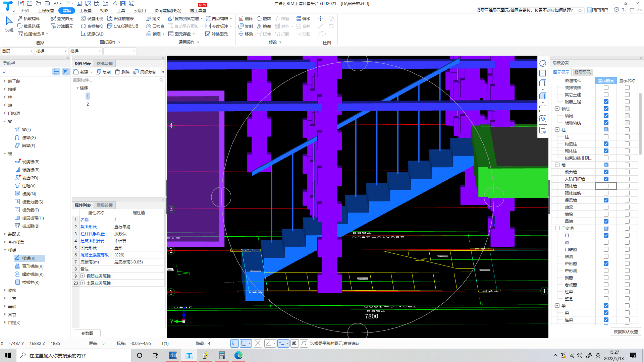Click the 层间复制 inter-floor copy icon

pyautogui.click(x=145, y=72)
